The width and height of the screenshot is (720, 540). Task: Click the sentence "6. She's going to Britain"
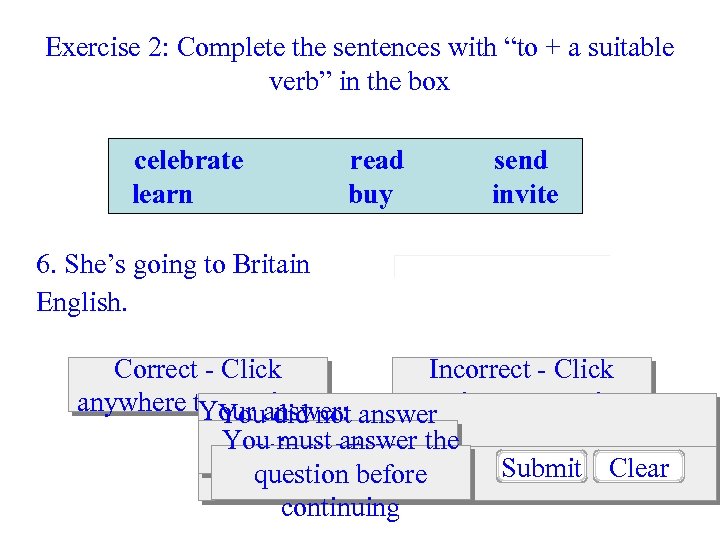tap(173, 265)
